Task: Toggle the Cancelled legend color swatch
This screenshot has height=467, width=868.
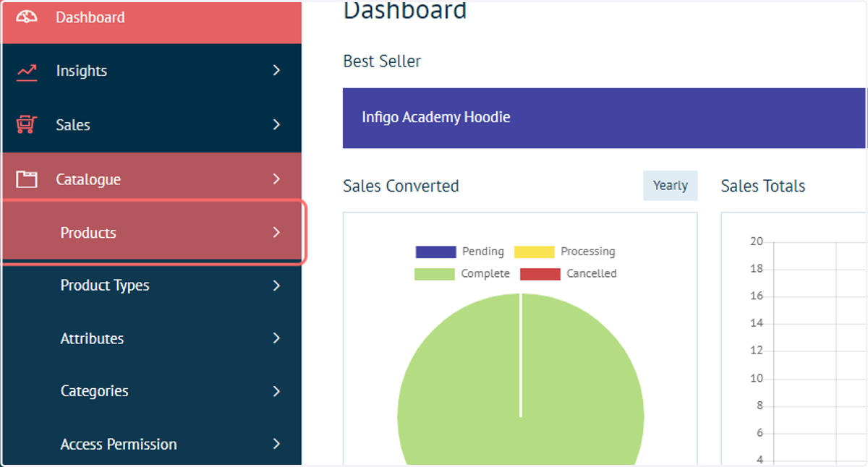Action: pyautogui.click(x=540, y=274)
